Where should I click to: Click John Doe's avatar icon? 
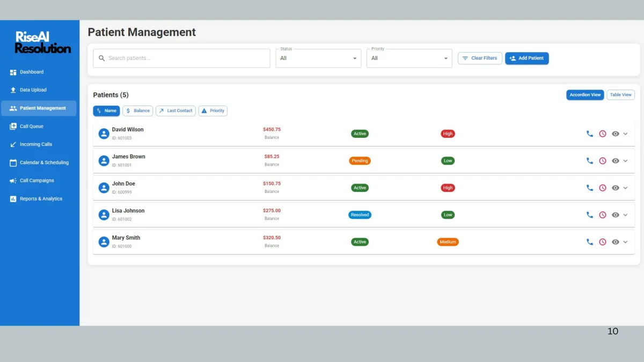pos(104,188)
